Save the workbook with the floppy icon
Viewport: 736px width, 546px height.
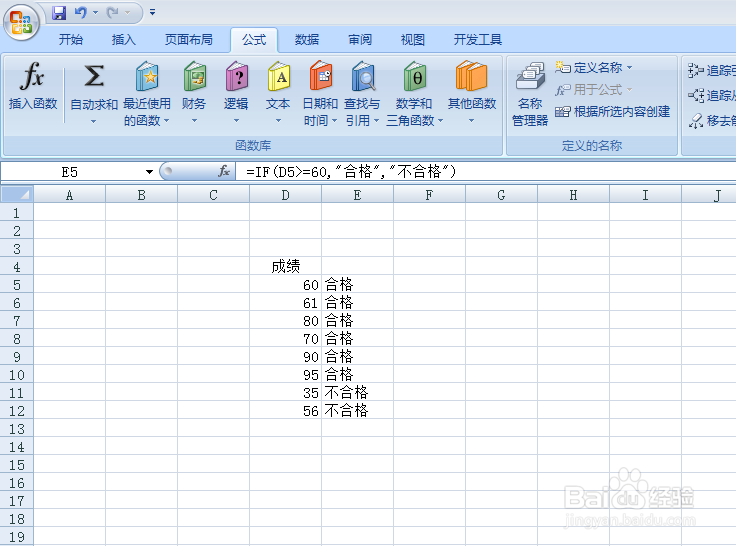pyautogui.click(x=59, y=13)
